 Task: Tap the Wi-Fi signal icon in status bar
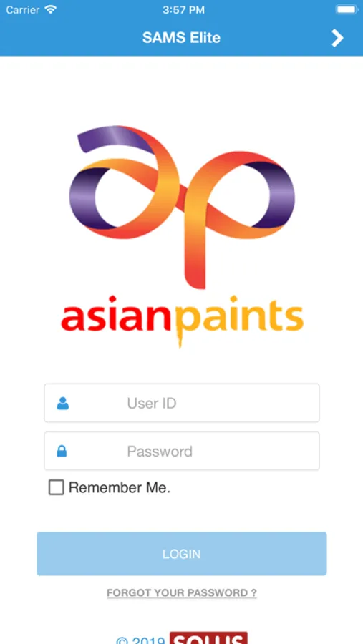[x=51, y=9]
